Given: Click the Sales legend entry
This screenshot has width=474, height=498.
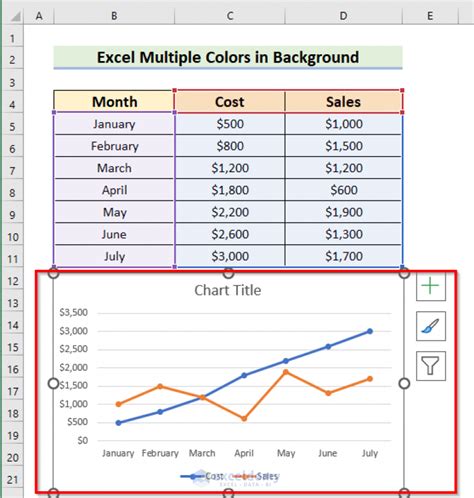Looking at the screenshot, I should coord(255,476).
